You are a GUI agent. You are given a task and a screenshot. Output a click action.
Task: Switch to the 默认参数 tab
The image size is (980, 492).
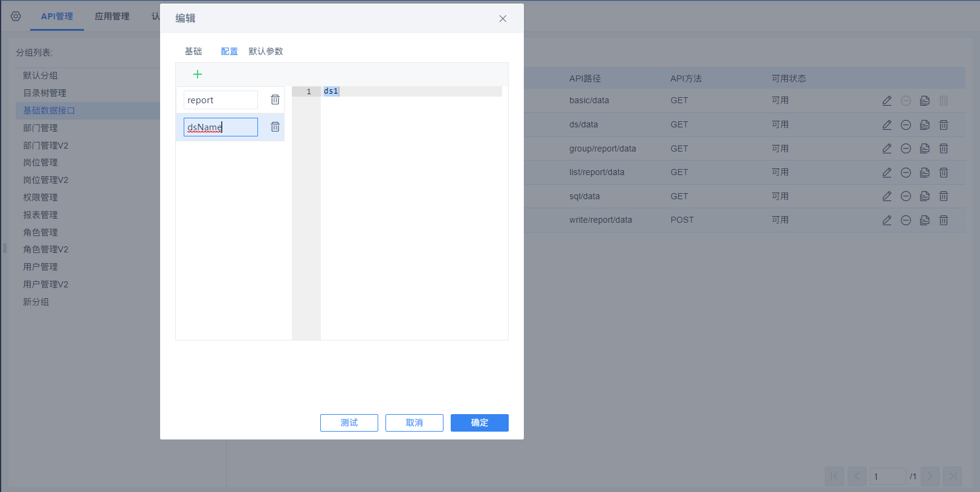click(266, 51)
